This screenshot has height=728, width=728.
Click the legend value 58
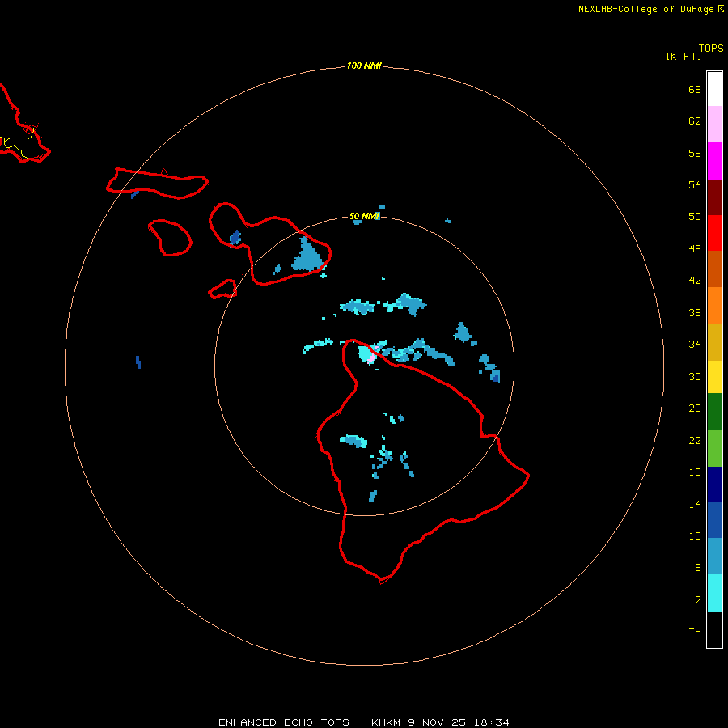(x=695, y=153)
